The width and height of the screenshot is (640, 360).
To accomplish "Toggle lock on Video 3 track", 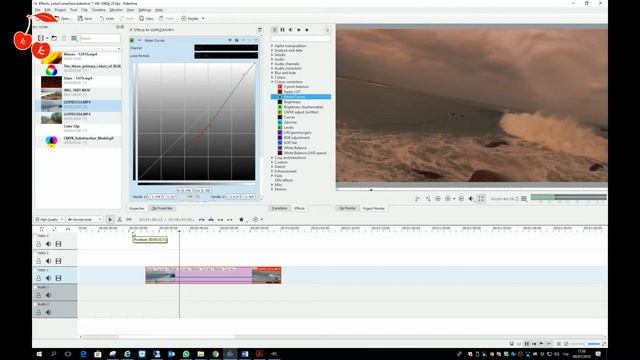I will pyautogui.click(x=38, y=244).
